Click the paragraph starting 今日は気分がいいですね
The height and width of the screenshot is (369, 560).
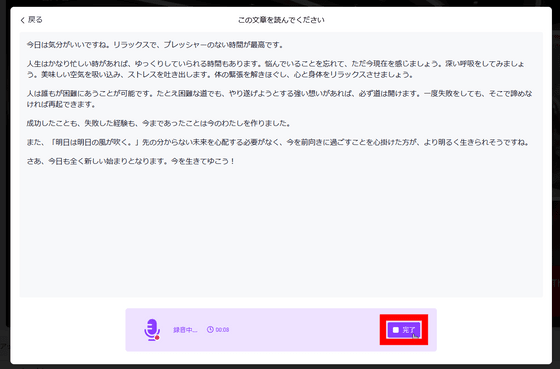pos(155,45)
